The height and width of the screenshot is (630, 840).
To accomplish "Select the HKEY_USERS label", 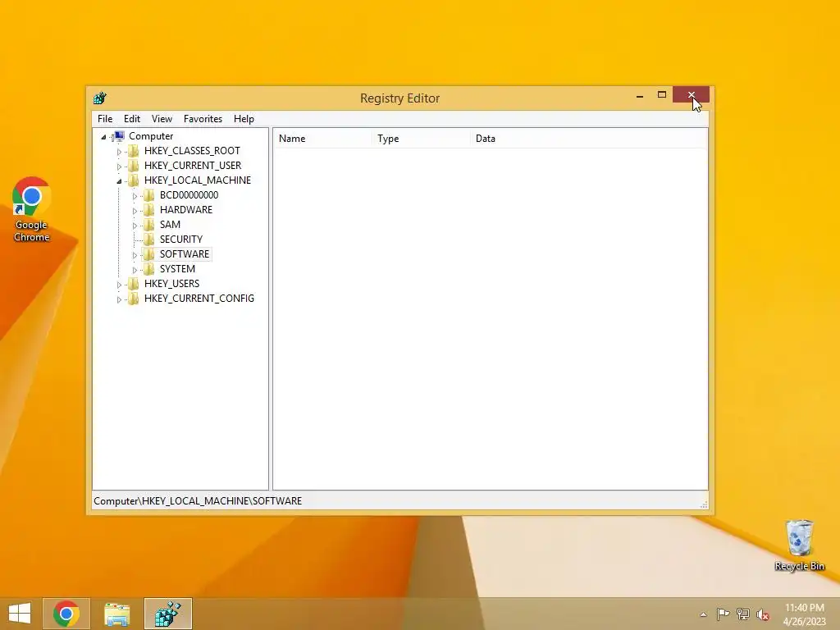I will 172,283.
